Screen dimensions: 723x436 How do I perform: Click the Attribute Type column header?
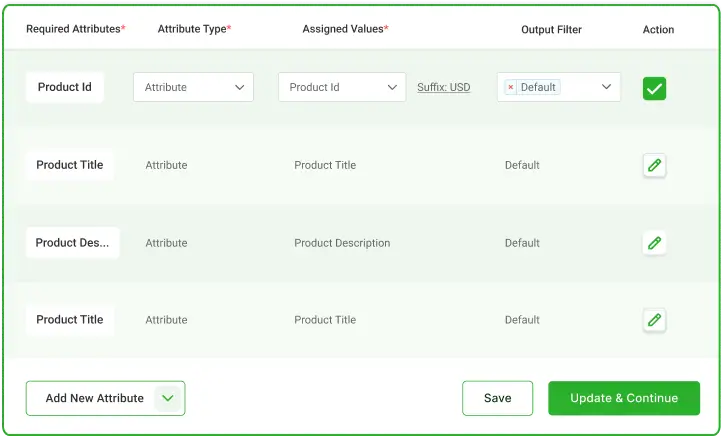(x=194, y=30)
